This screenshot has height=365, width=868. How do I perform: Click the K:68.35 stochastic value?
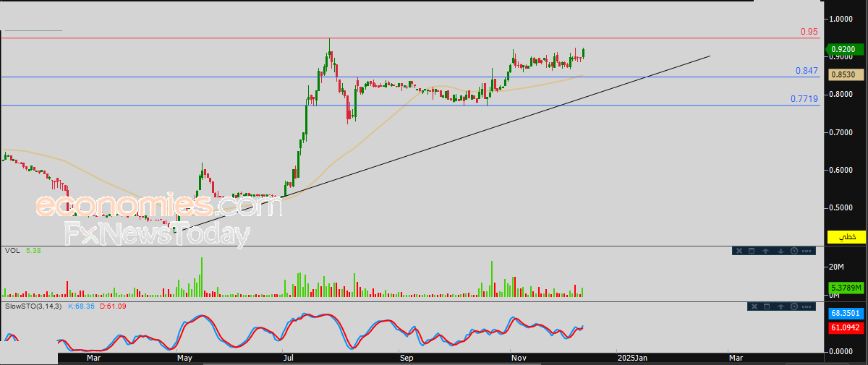83,306
